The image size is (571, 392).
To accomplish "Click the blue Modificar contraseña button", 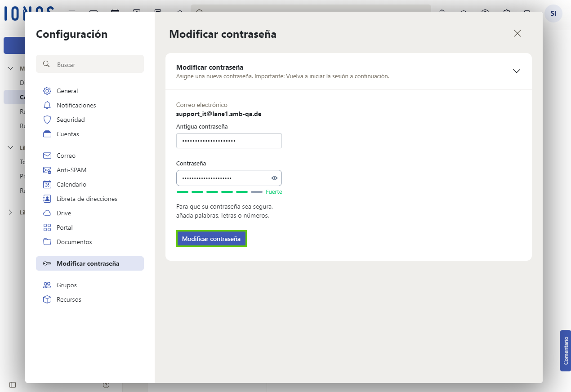I will tap(211, 239).
